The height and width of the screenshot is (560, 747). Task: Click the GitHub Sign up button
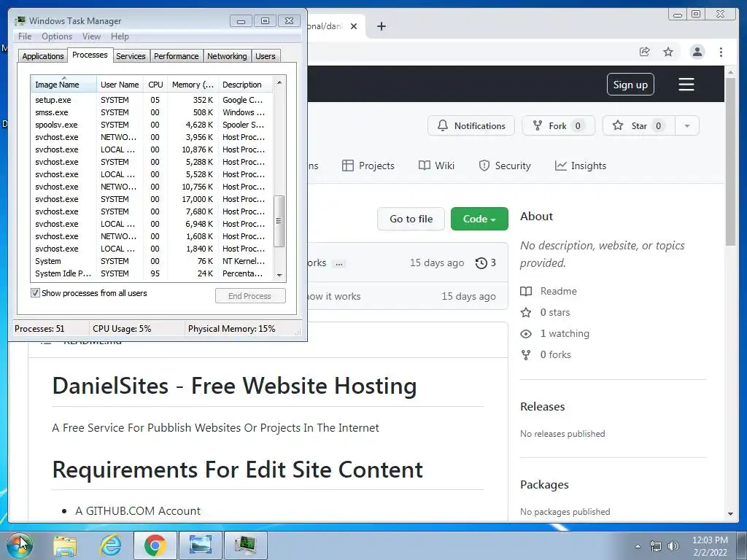pyautogui.click(x=630, y=85)
